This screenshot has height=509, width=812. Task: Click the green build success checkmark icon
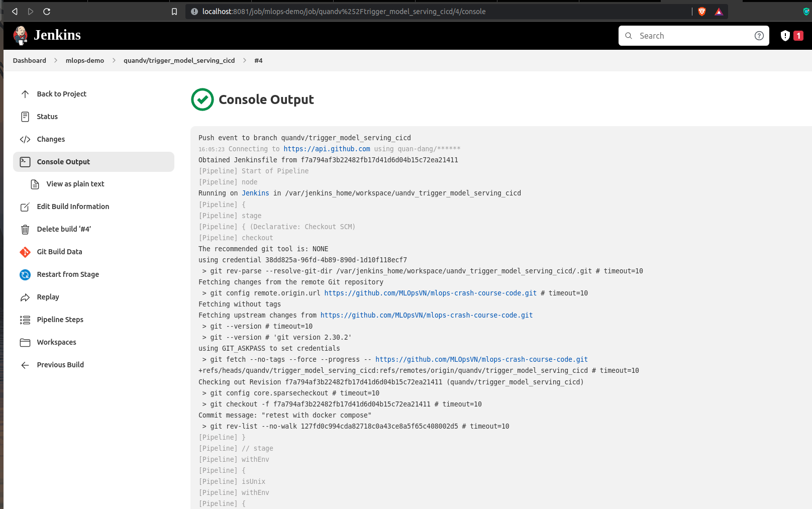click(202, 99)
